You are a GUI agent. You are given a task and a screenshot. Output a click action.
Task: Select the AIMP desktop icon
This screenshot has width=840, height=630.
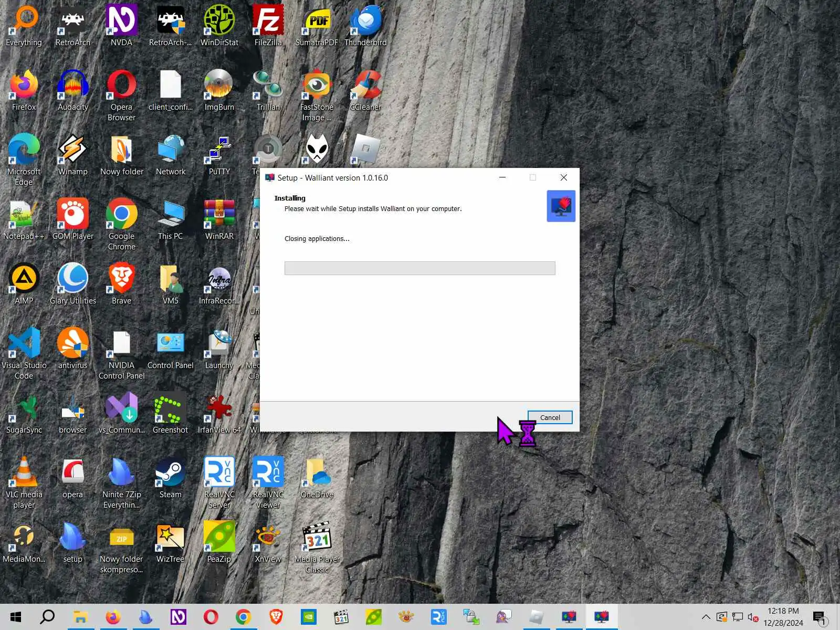point(24,284)
